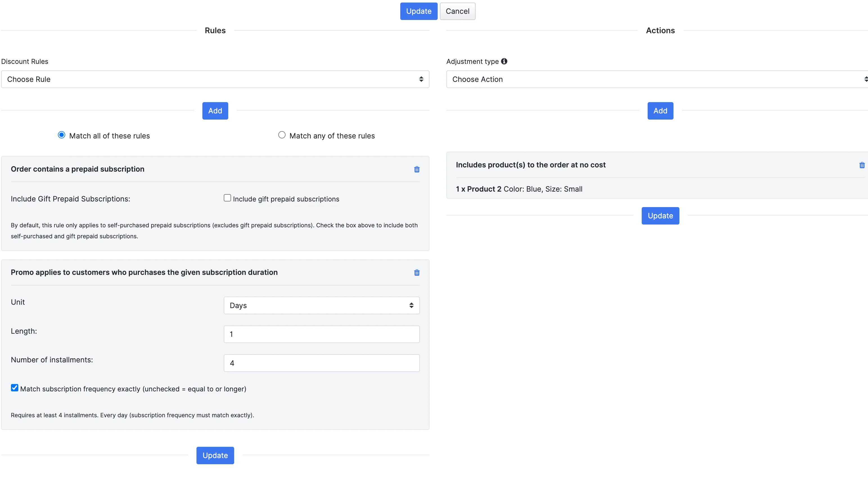
Task: Click the 'Rules' section heading
Action: coord(215,30)
